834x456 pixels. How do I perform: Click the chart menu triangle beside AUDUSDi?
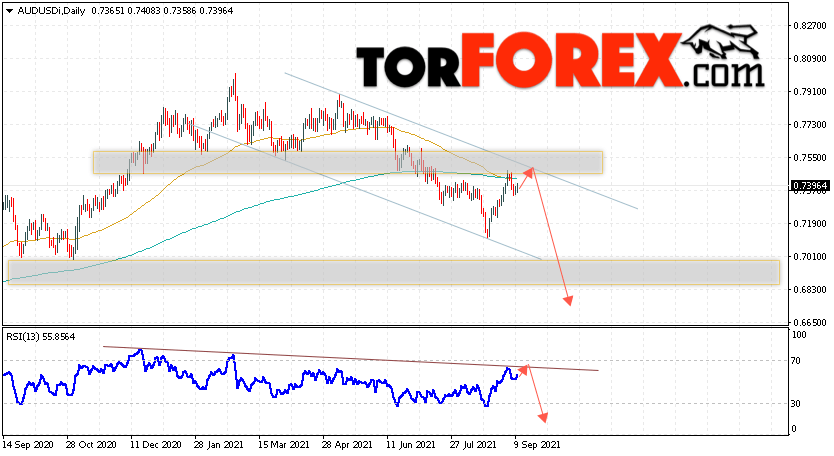pos(10,11)
